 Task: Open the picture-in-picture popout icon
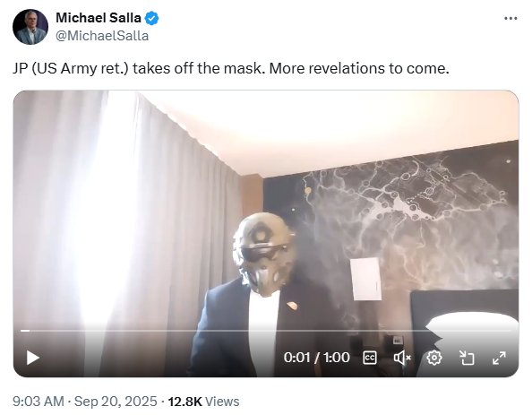tap(467, 358)
